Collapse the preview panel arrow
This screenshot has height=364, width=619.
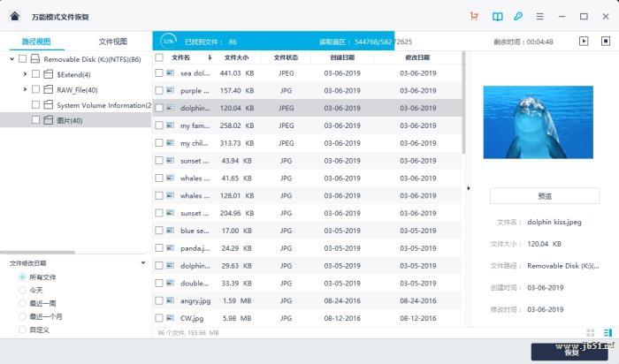tap(469, 188)
